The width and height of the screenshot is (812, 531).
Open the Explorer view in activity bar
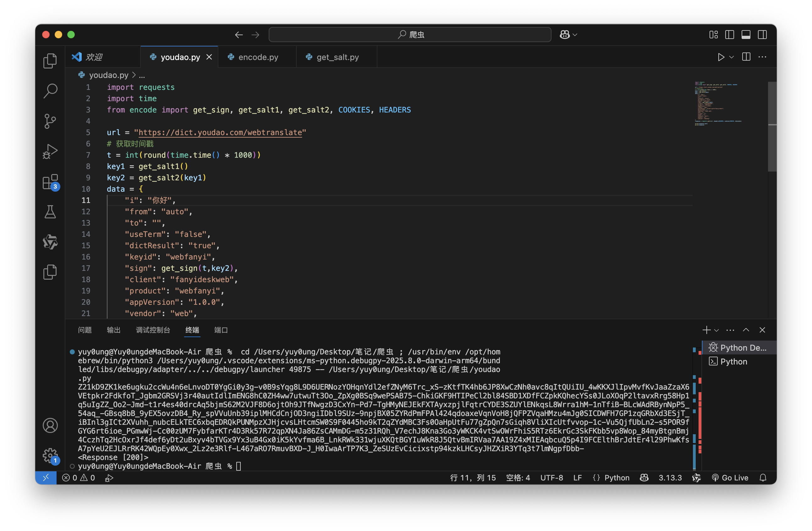pyautogui.click(x=50, y=61)
